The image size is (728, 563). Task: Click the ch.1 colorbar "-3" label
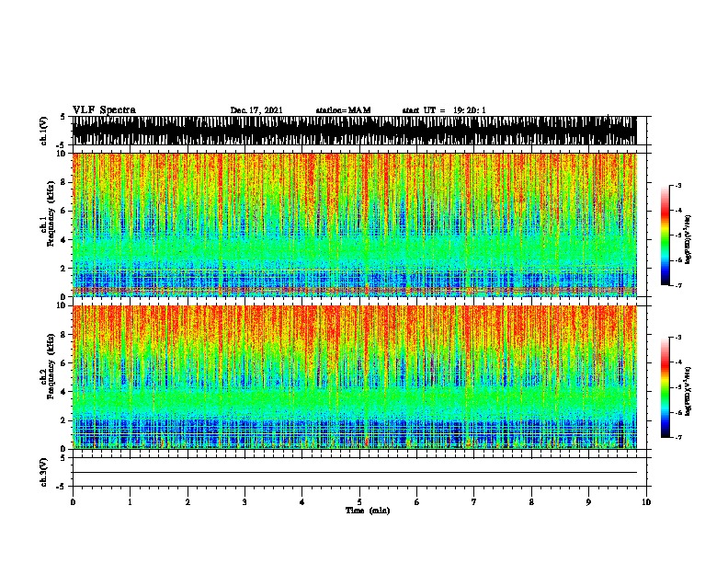[677, 185]
